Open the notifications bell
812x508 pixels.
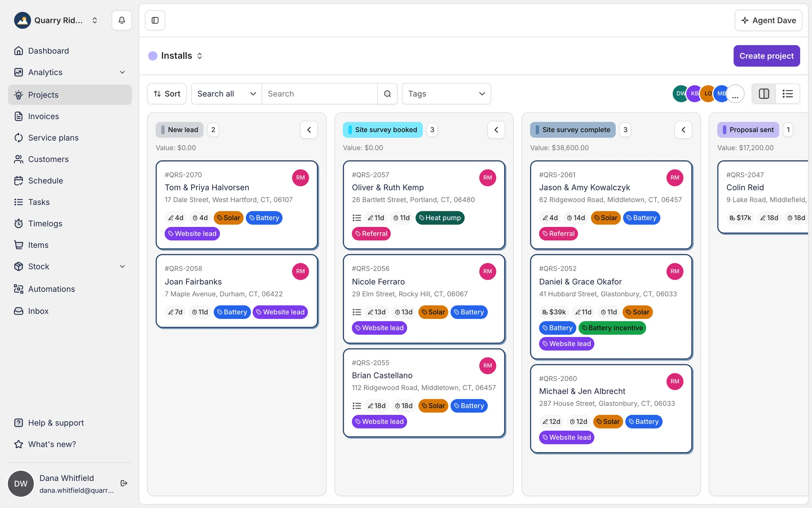pyautogui.click(x=121, y=20)
